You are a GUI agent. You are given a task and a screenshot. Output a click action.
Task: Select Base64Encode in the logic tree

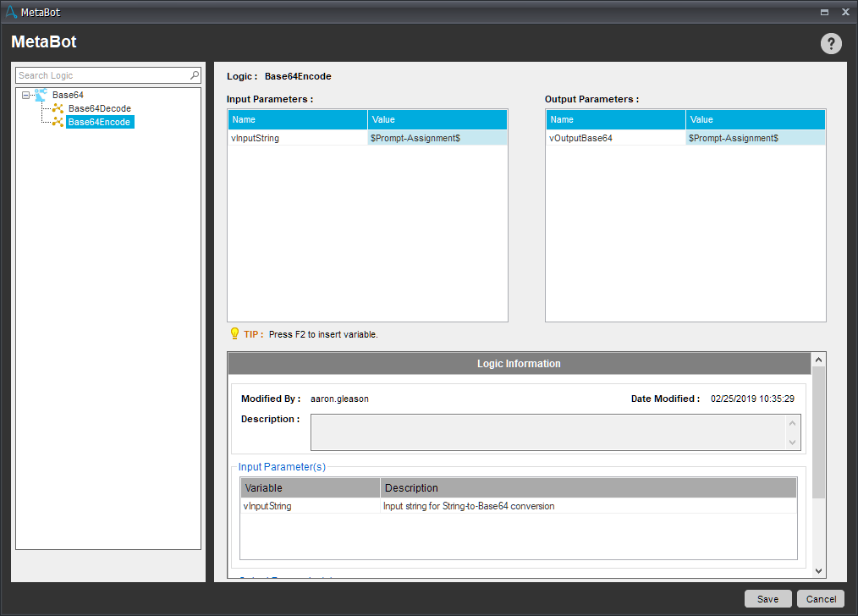(x=99, y=122)
